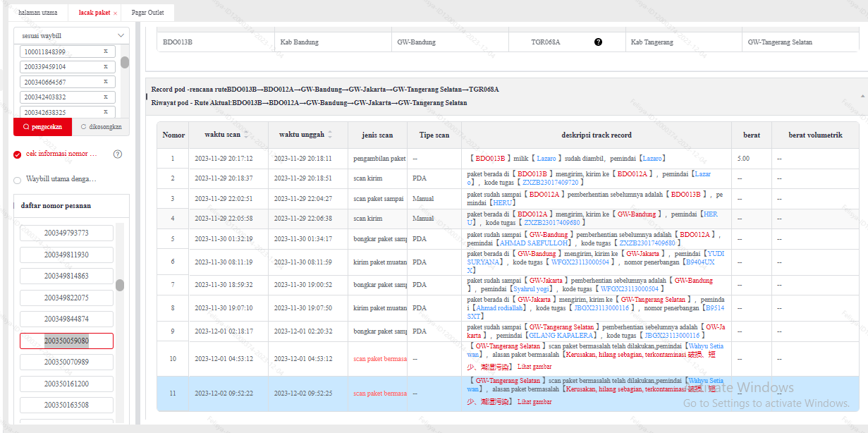The width and height of the screenshot is (868, 433).
Task: Sort waktu unggah column using its arrows
Action: [x=329, y=135]
